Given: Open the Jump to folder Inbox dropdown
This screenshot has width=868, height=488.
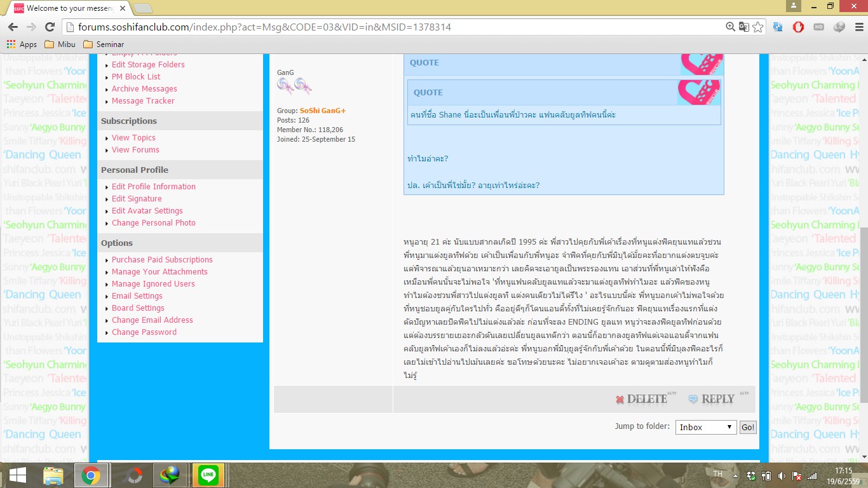Looking at the screenshot, I should (705, 428).
